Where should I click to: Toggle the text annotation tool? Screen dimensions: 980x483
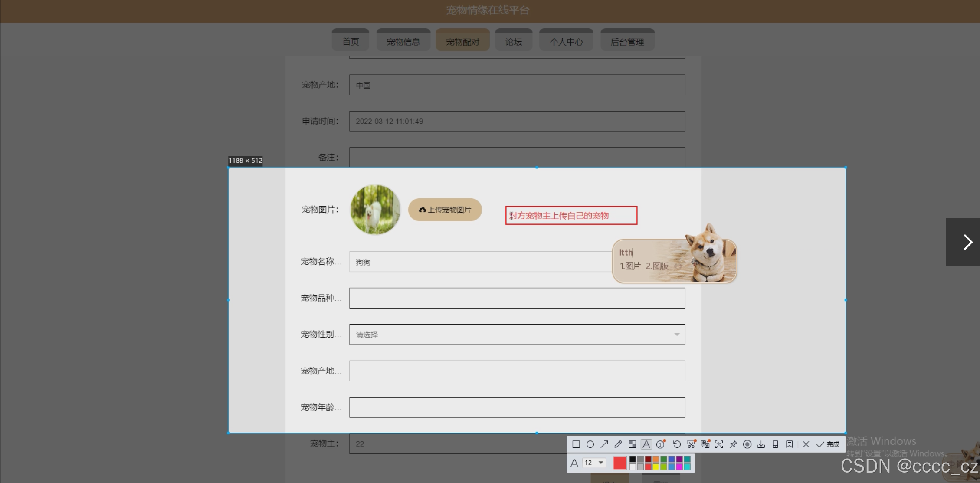[646, 444]
